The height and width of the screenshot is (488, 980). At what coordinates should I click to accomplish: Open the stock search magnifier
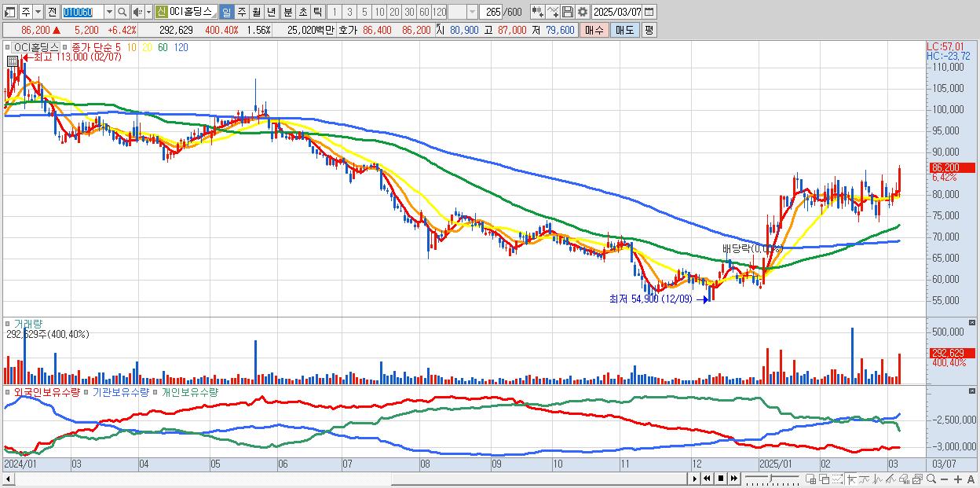tap(122, 13)
